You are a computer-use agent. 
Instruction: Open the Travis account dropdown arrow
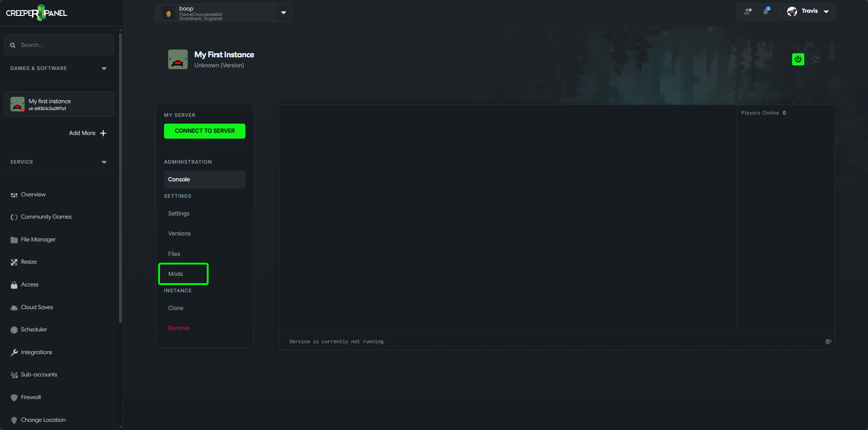point(826,12)
